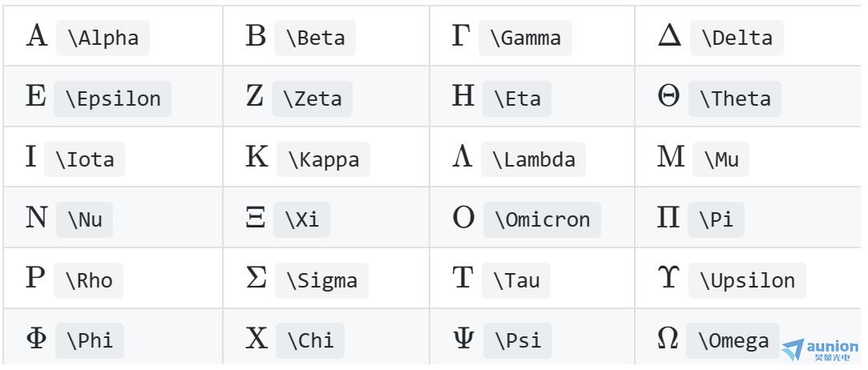Click the Sigma Σ symbol
Screen dimensions: 868x370
coord(256,278)
